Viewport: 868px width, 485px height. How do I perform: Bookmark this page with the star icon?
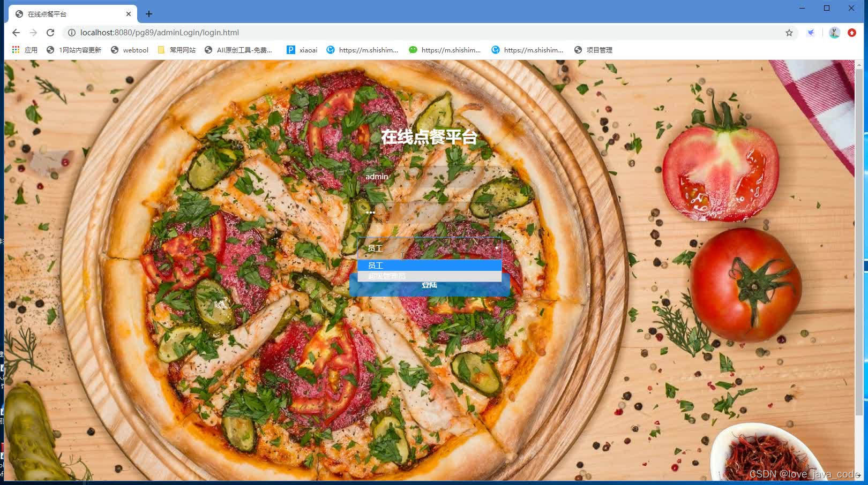click(789, 33)
